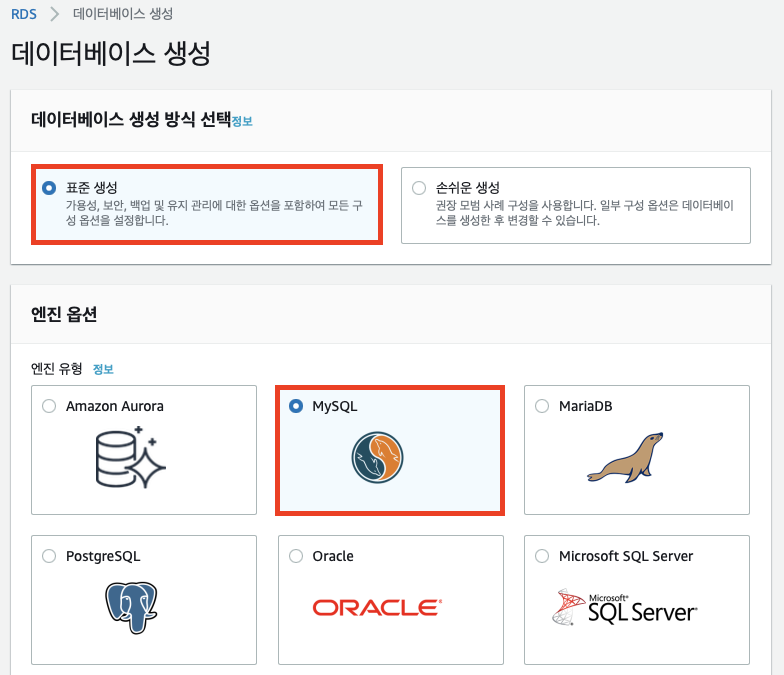
Task: Choose the MariaDB radio button
Action: (x=542, y=406)
